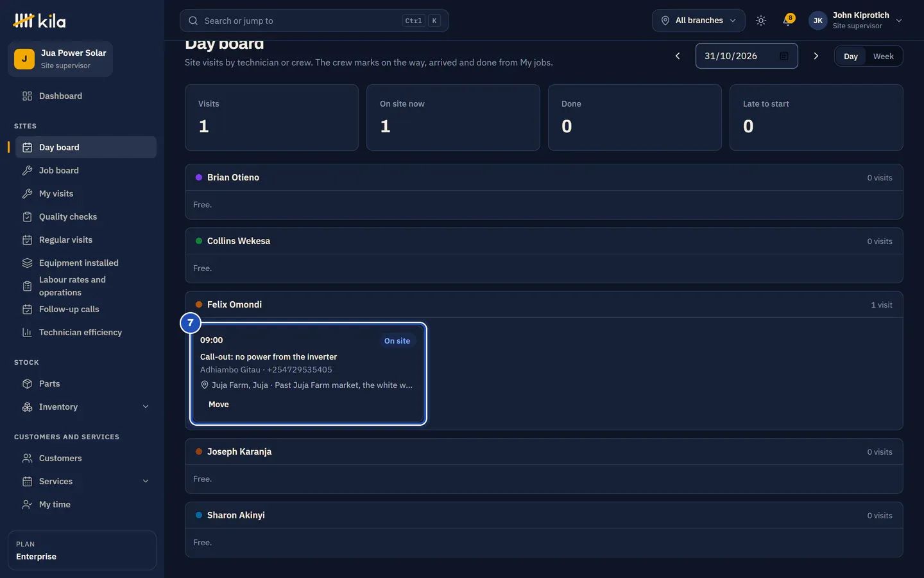Click the JK user avatar
Image resolution: width=924 pixels, height=578 pixels.
[817, 21]
